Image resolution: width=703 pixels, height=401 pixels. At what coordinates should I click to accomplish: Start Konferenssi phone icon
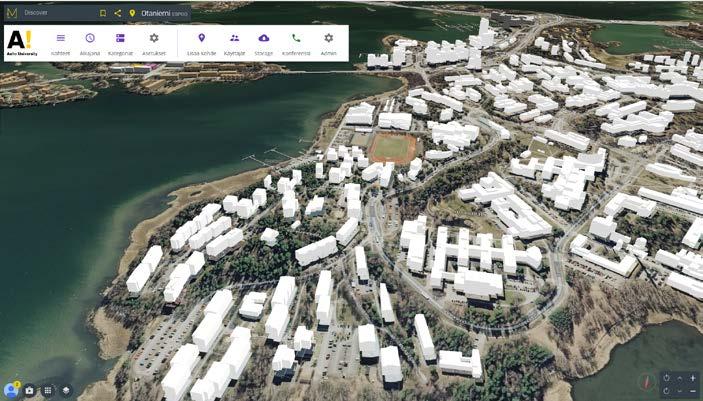point(296,38)
